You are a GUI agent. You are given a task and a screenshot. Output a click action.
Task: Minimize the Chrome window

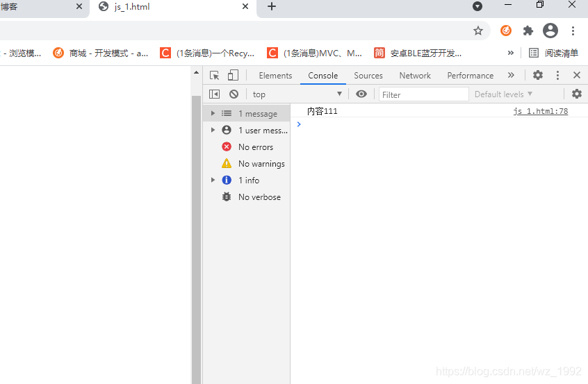(508, 5)
